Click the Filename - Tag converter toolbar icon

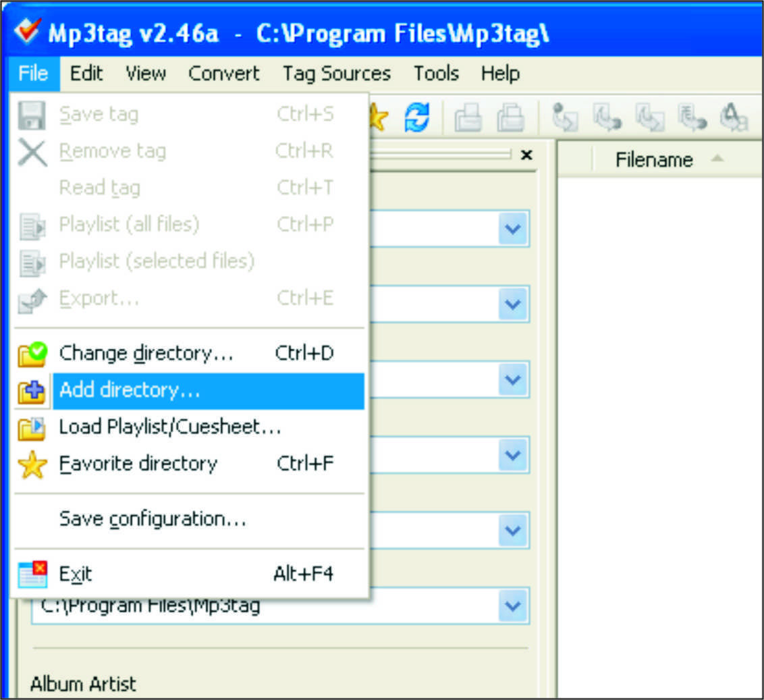tap(607, 117)
